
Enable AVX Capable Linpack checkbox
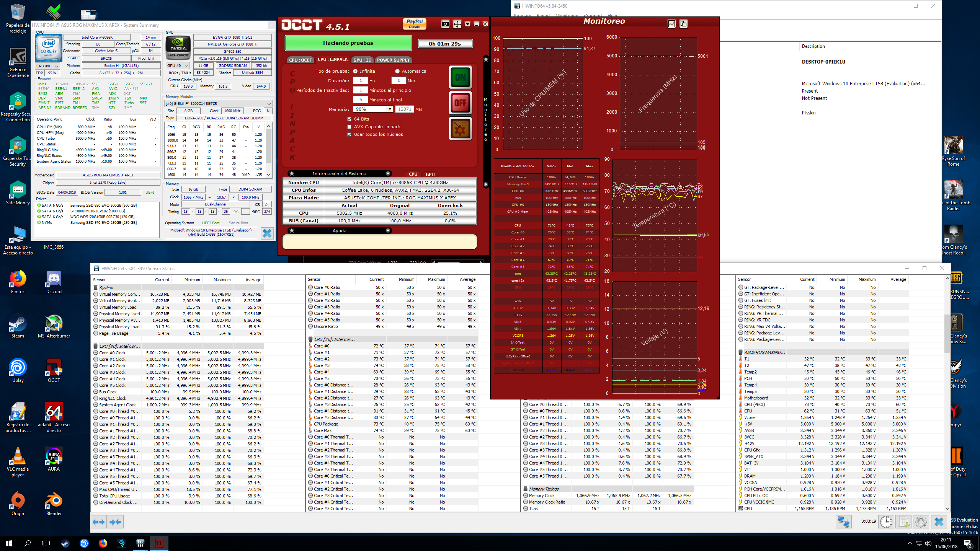pos(349,127)
